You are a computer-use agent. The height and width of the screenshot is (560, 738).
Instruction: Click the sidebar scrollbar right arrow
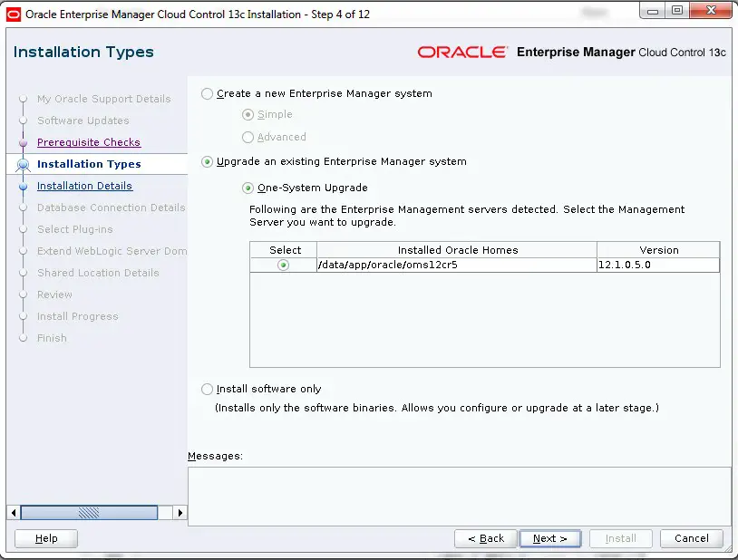coord(180,513)
